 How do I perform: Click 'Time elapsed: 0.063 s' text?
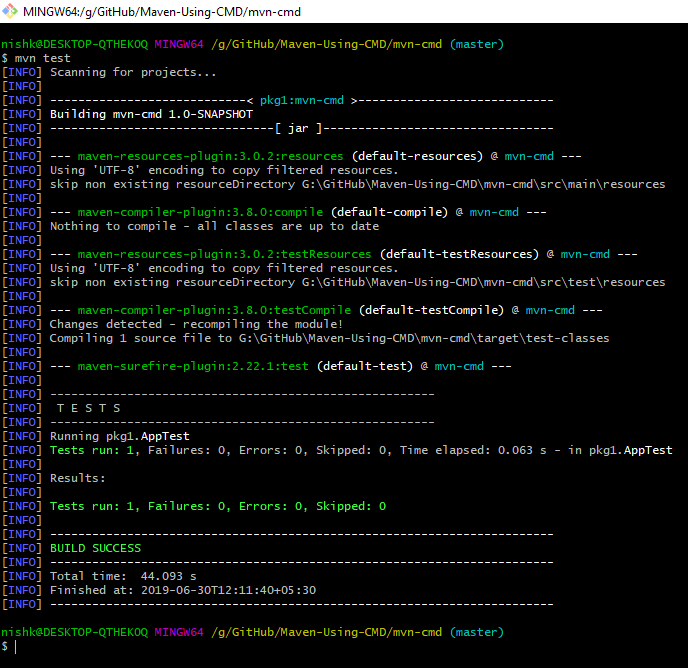(x=473, y=451)
